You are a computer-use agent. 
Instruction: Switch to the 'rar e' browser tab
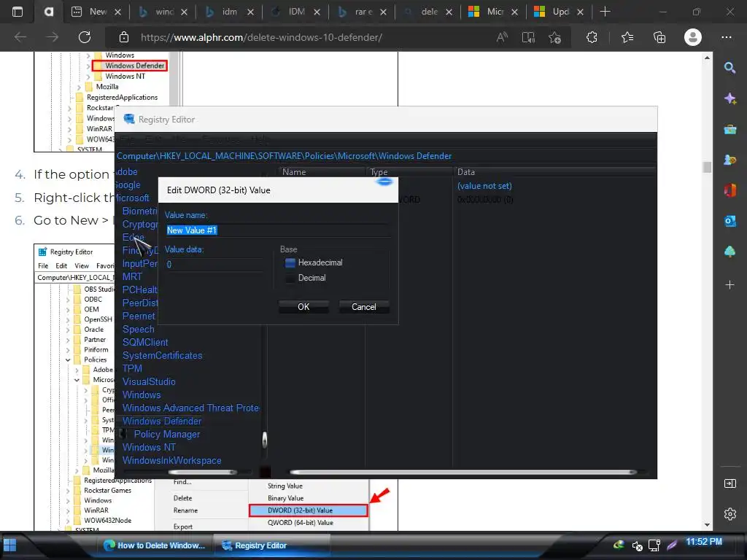point(363,12)
